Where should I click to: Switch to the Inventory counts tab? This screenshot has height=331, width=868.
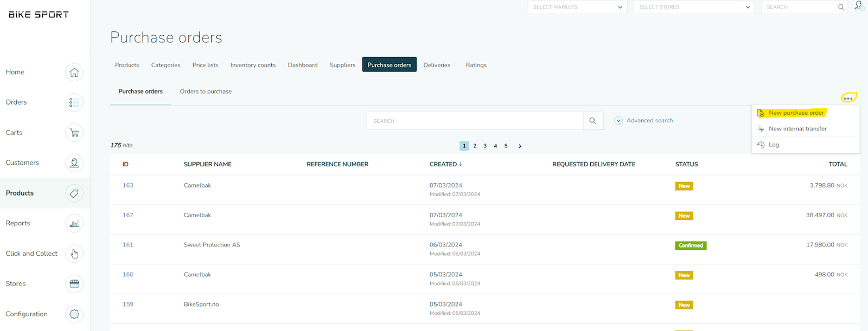point(253,65)
